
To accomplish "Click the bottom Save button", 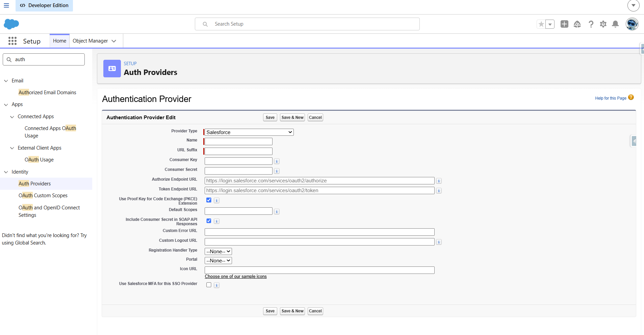I will 270,311.
